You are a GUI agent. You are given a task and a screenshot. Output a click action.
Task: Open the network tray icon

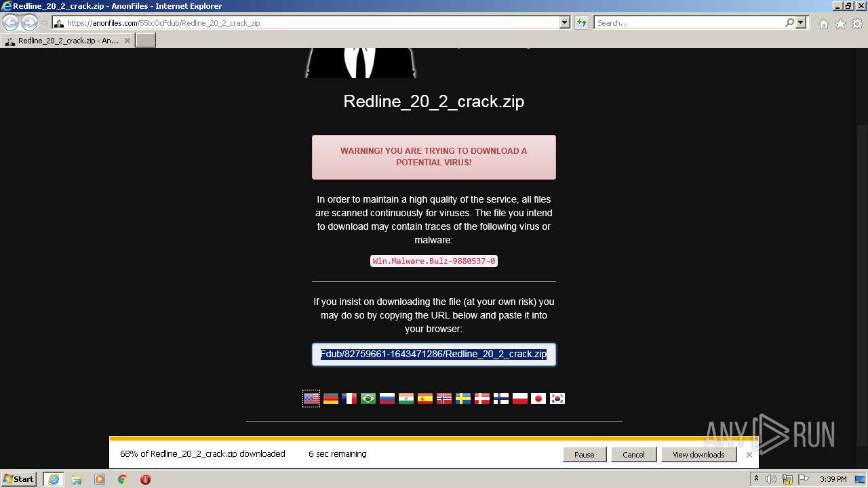coord(787,479)
